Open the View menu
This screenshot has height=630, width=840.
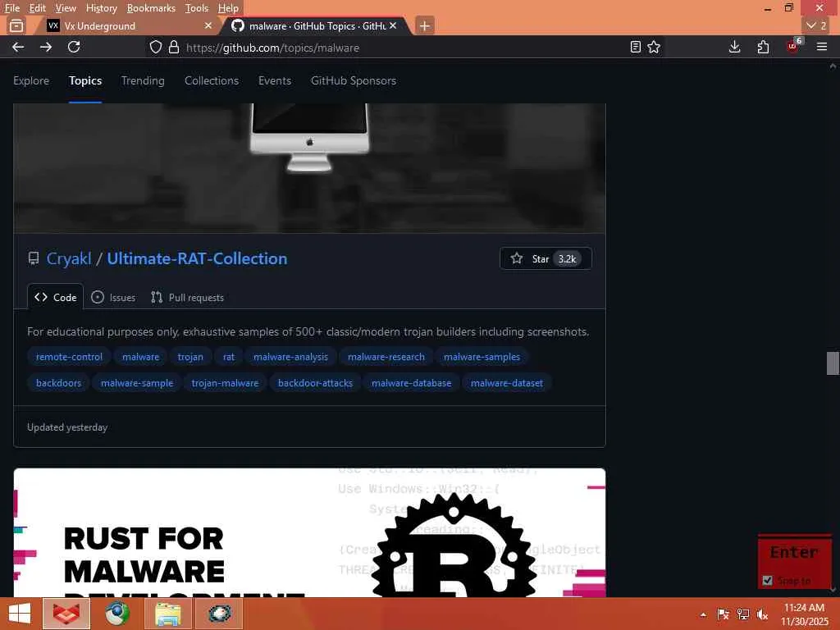66,8
